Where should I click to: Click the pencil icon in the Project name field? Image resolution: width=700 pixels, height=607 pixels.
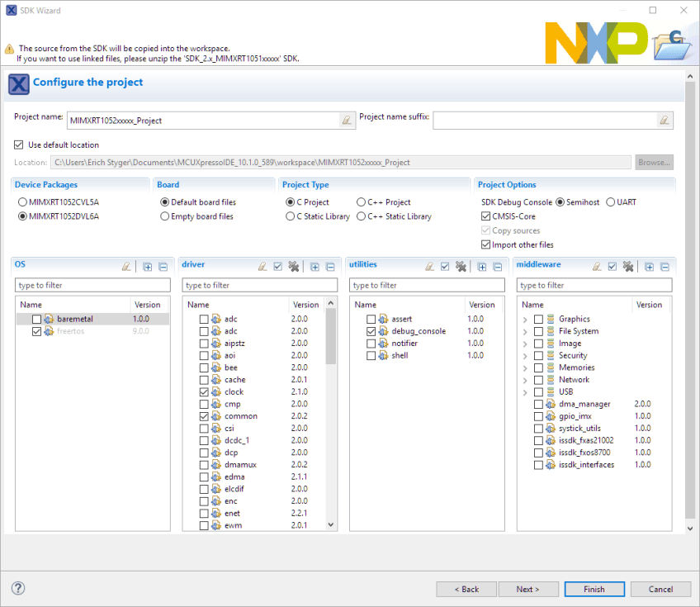click(346, 120)
